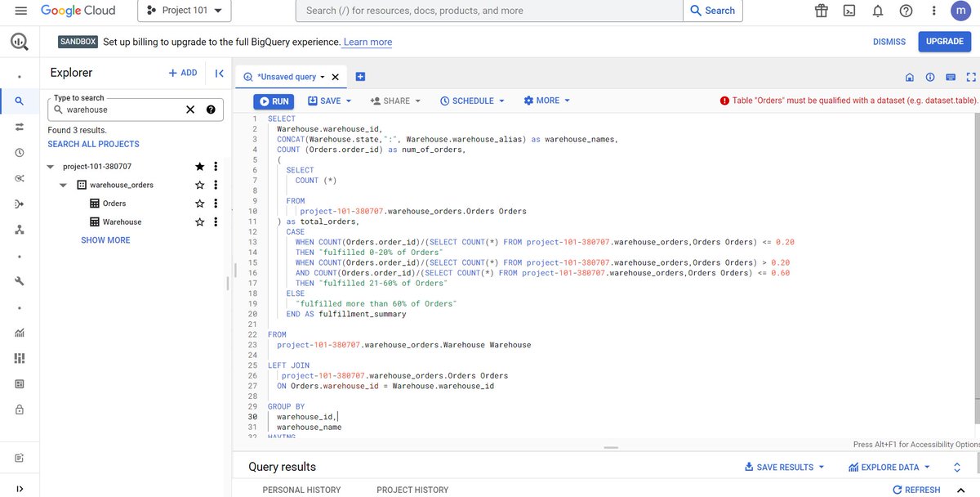
Task: Switch to the PERSONAL HISTORY tab
Action: coord(301,490)
